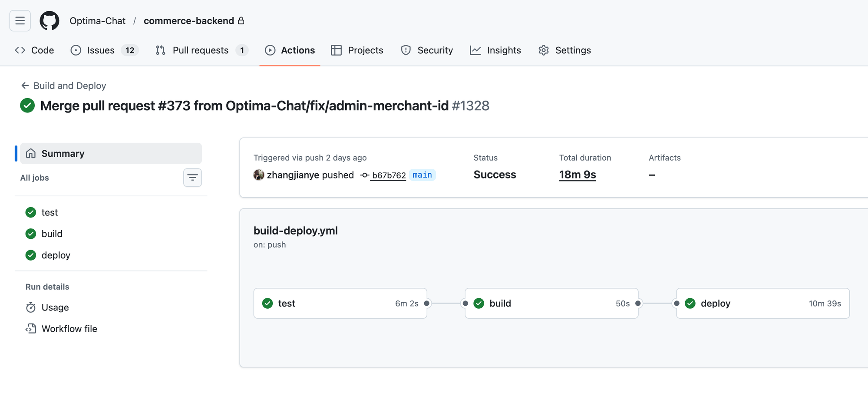Click the main branch label

pos(422,175)
